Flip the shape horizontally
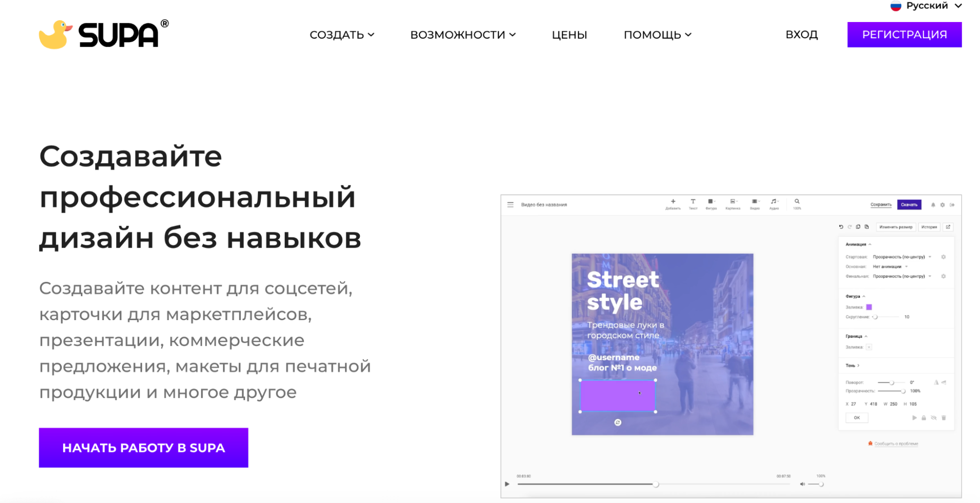980x503 pixels. pos(936,382)
